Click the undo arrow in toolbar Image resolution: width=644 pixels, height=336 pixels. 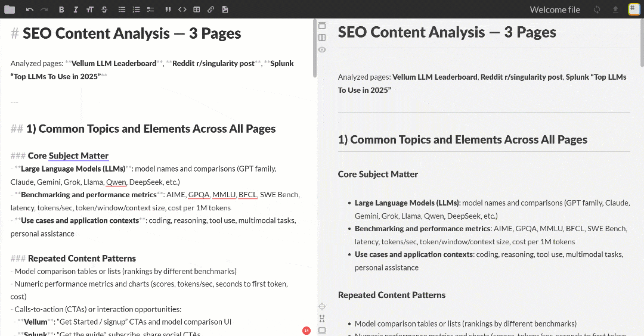(30, 10)
